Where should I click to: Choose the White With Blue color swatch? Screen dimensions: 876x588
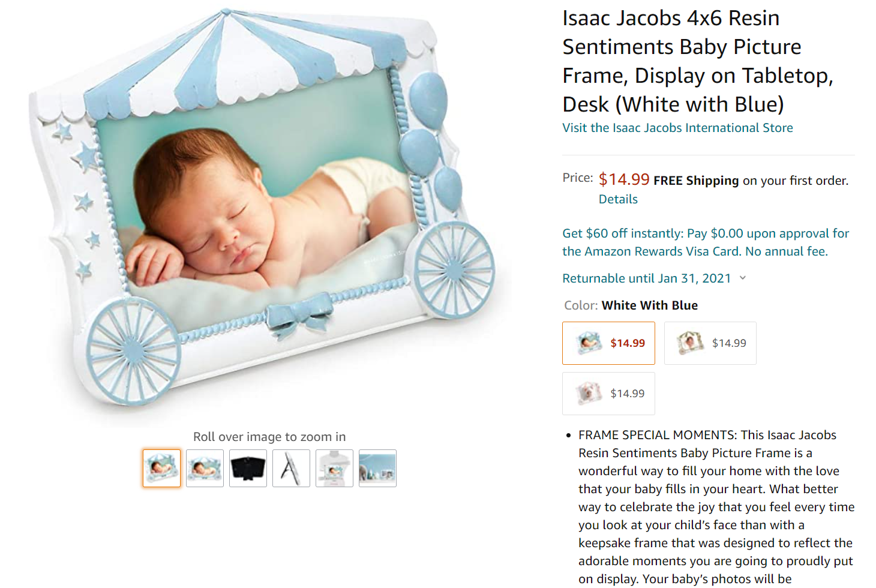tap(608, 343)
